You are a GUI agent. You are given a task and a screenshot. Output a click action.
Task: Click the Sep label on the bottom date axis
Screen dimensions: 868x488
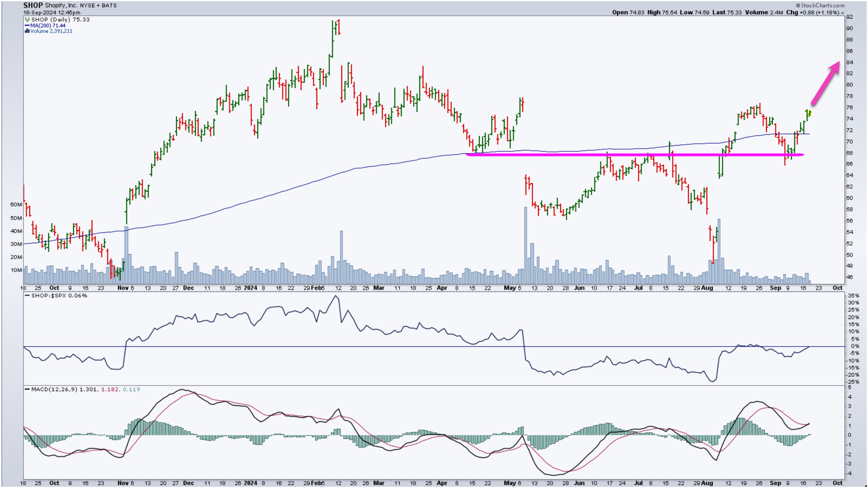pos(775,483)
